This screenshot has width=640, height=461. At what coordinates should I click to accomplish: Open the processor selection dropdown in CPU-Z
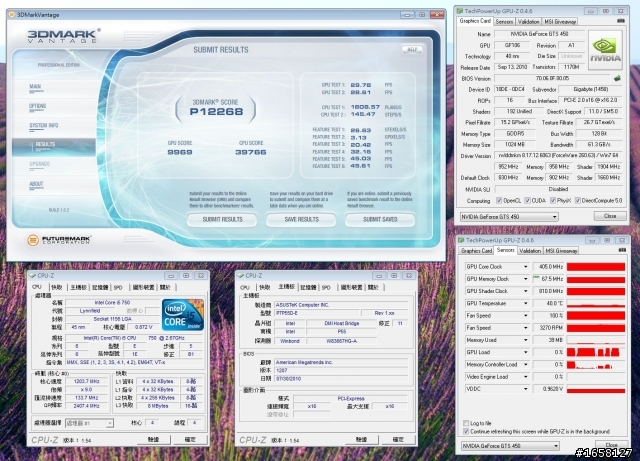[89, 423]
